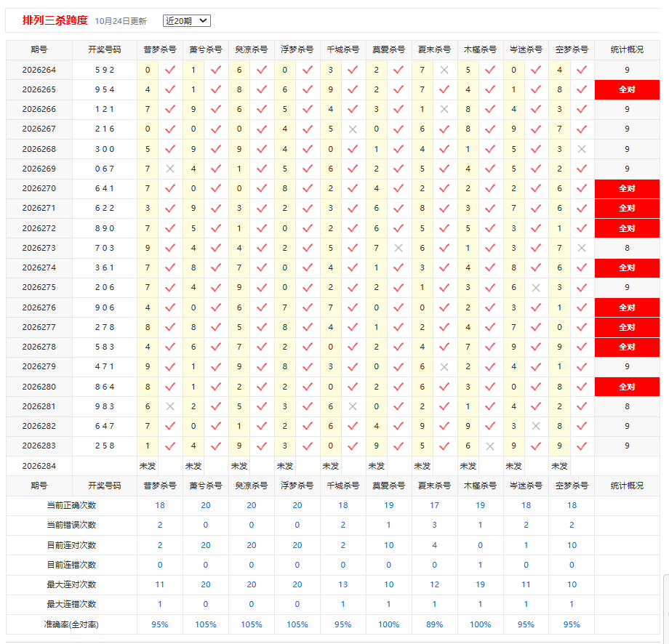
Task: Click 昔梦杀号 red checkmark in row 2026265
Action: click(170, 89)
